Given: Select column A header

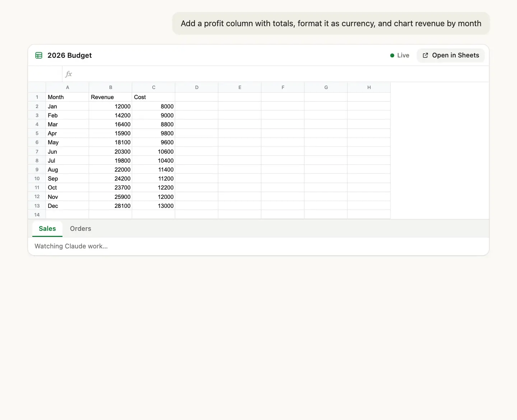Looking at the screenshot, I should [x=67, y=87].
